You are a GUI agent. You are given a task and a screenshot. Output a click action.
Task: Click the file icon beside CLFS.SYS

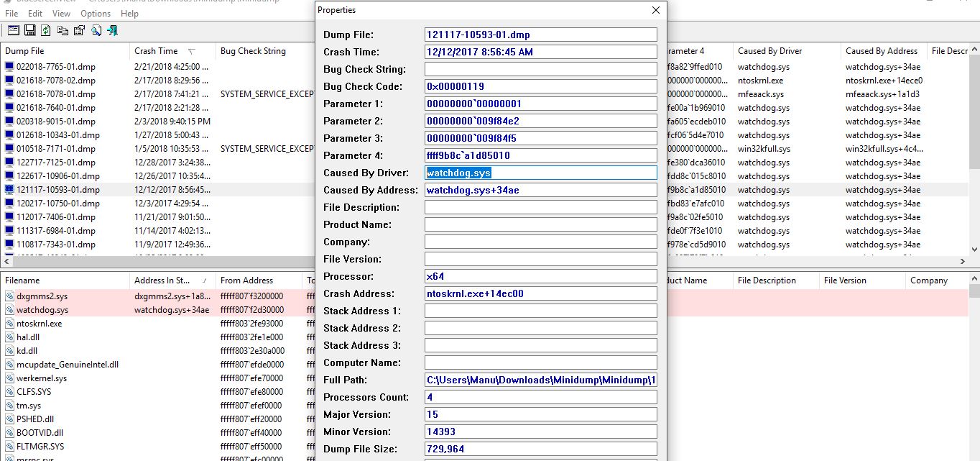(9, 392)
